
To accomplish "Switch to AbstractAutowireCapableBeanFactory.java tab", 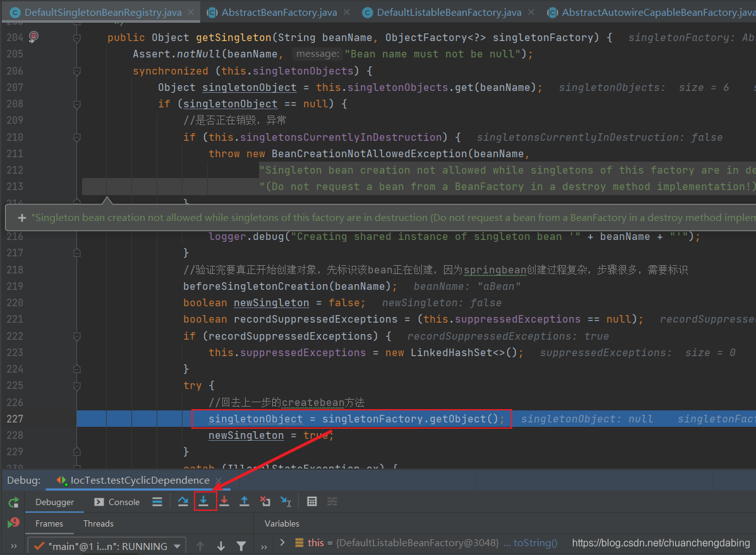I will point(652,12).
